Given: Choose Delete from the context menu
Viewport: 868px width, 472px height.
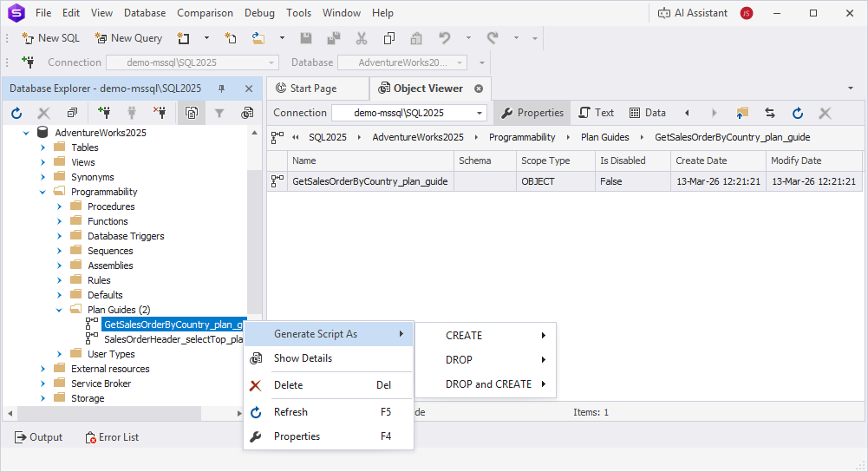Looking at the screenshot, I should 329,385.
